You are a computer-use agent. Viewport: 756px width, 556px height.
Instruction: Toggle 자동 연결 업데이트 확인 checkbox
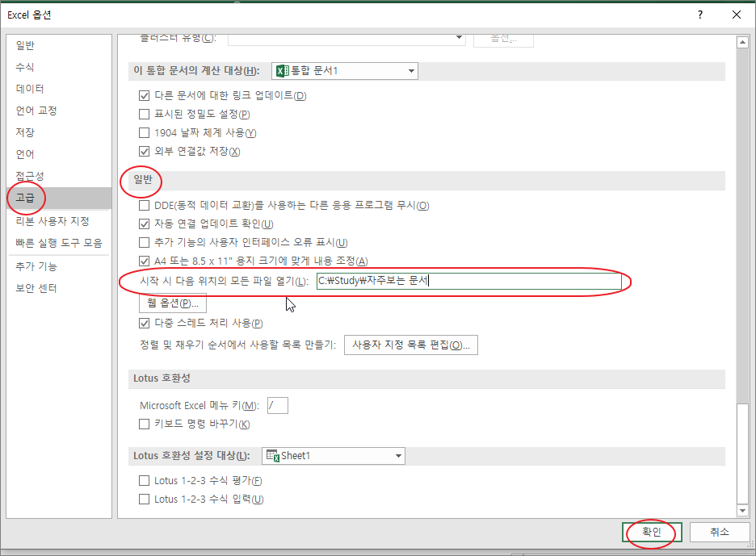pos(144,224)
